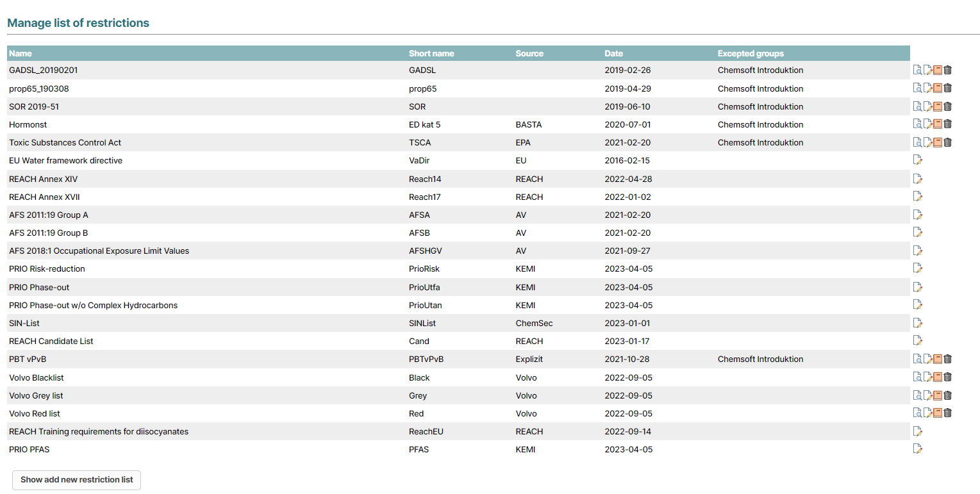The height and width of the screenshot is (494, 980).
Task: Select the Toxic Substances Control Act name
Action: [65, 142]
